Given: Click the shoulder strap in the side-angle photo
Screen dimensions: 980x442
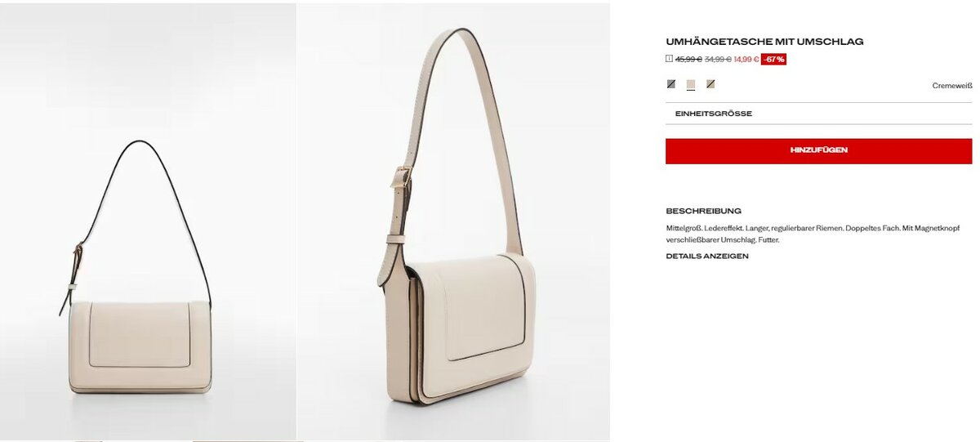Looking at the screenshot, I should 490,123.
